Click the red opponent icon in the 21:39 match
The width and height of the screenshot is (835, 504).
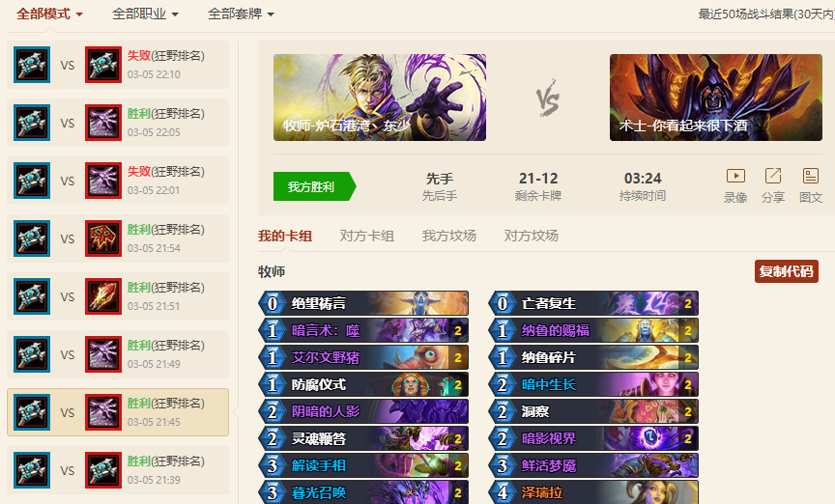click(x=103, y=470)
